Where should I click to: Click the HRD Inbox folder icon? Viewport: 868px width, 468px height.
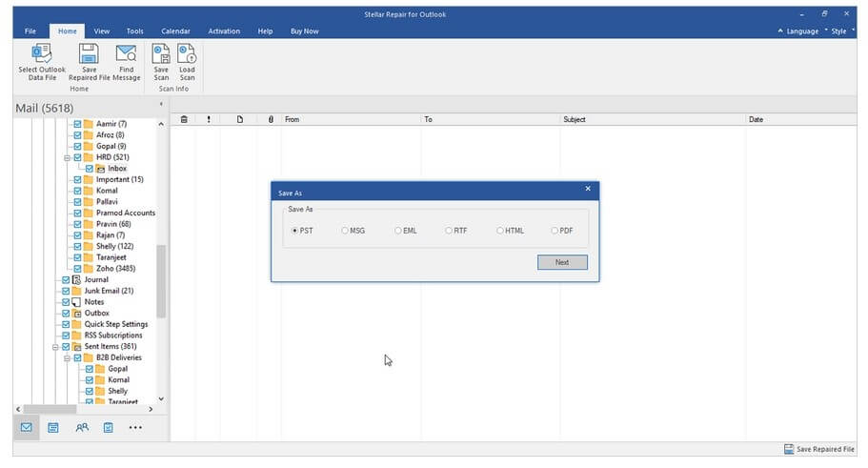pos(100,169)
